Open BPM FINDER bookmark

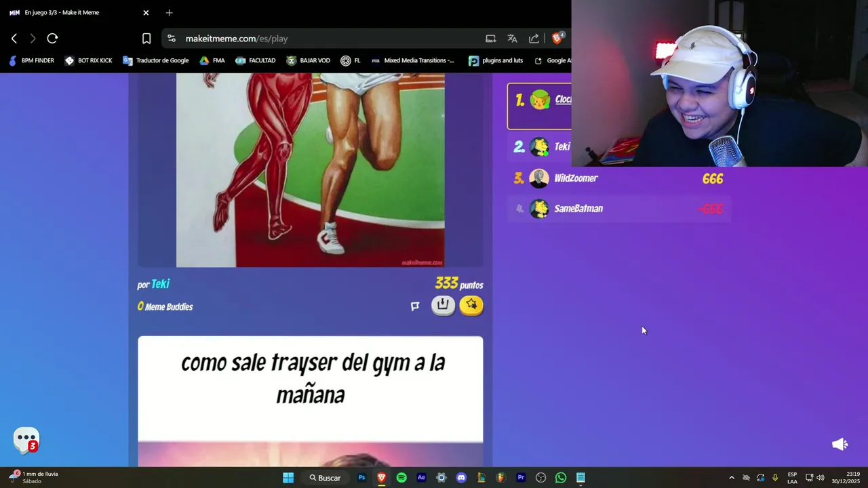coord(32,60)
